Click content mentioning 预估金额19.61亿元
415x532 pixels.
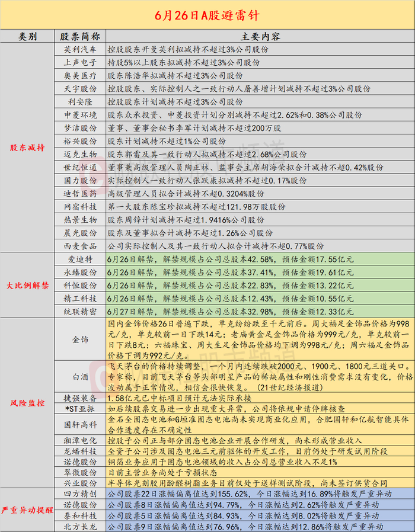coord(230,272)
